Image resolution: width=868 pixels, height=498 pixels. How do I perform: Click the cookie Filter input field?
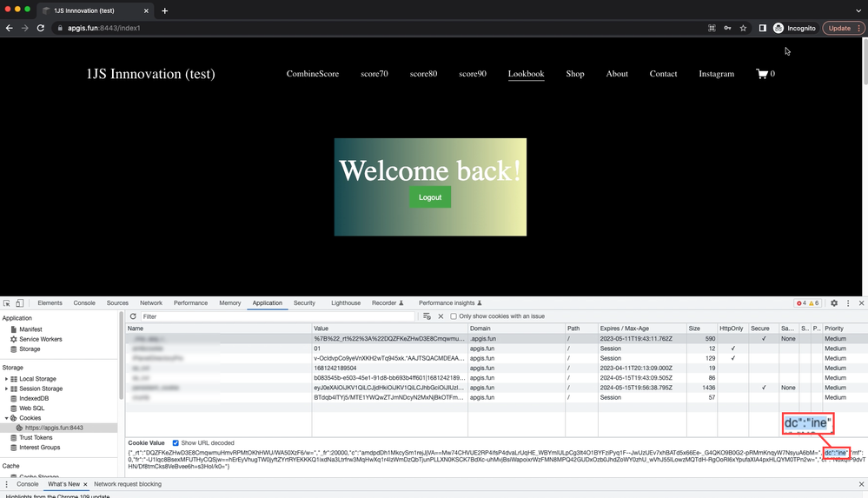pos(278,316)
